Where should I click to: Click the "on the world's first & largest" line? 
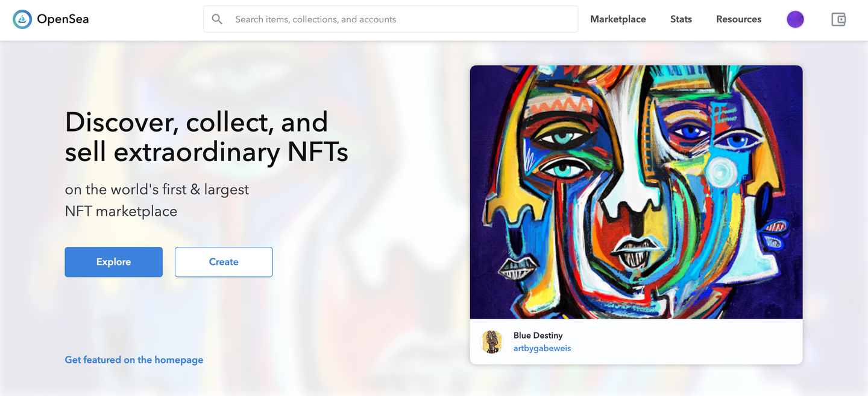pos(157,189)
